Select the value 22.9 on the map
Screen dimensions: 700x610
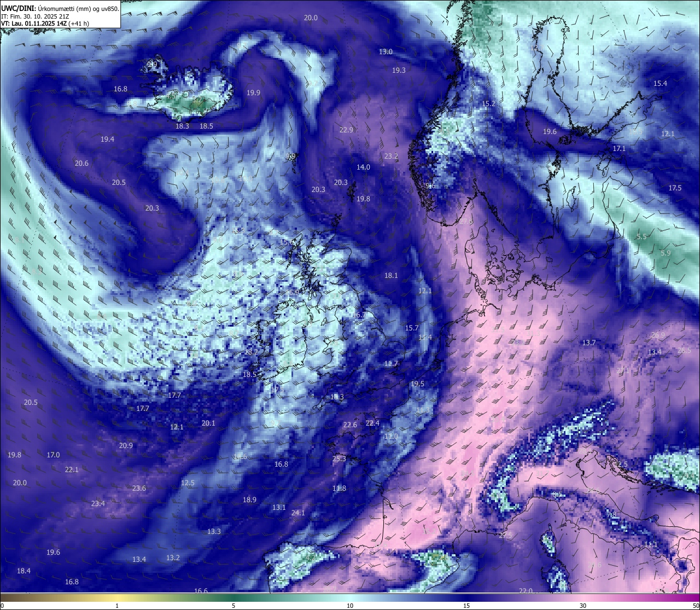(x=346, y=130)
